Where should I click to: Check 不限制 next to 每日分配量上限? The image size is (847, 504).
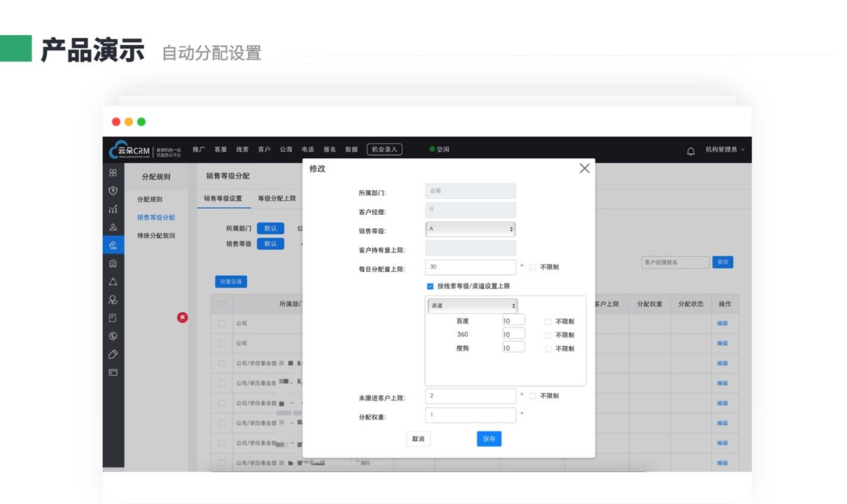(533, 267)
